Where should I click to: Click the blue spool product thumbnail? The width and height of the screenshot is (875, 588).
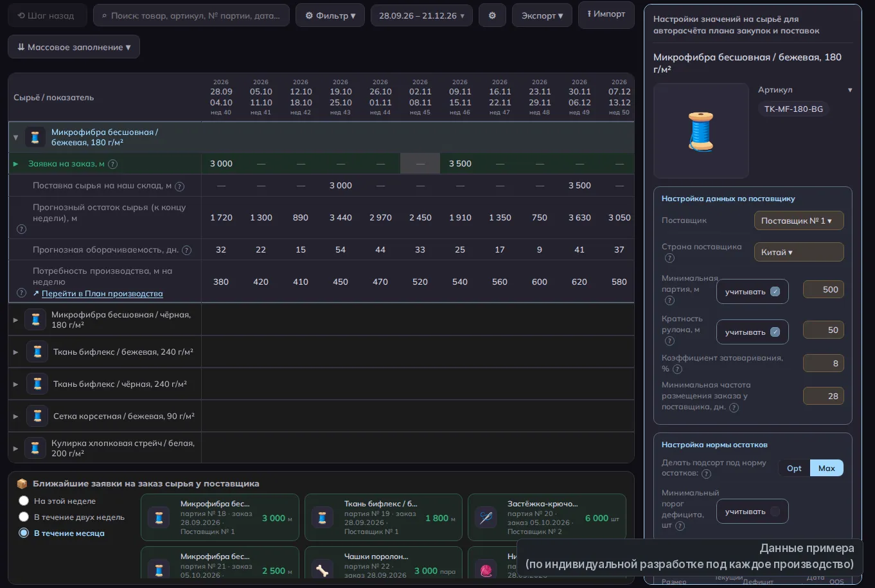(x=701, y=130)
